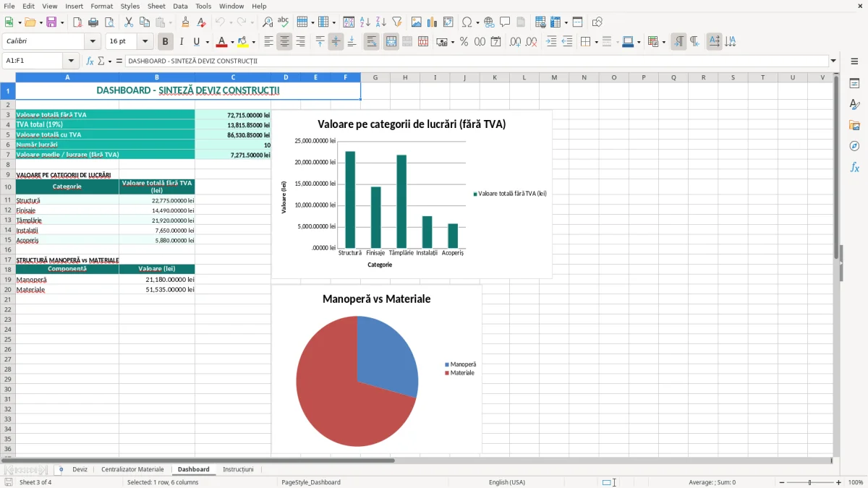
Task: Click Sheet 3 of 4 status
Action: pyautogui.click(x=35, y=482)
